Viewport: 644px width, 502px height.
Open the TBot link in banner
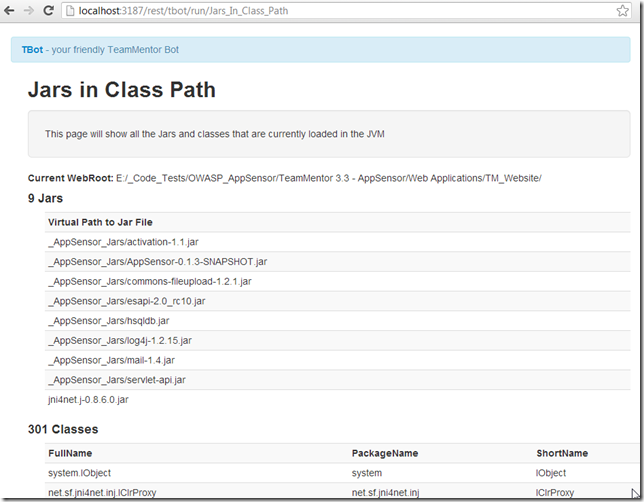coord(32,49)
